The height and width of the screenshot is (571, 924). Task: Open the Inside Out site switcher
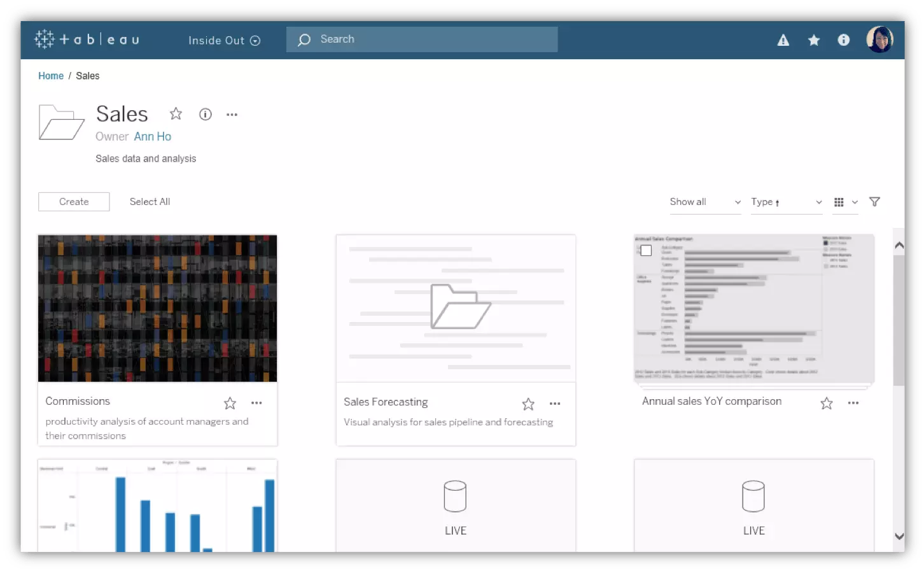tap(224, 40)
